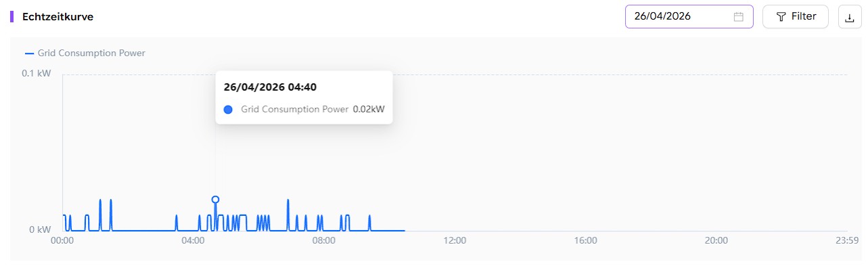The image size is (868, 266).
Task: Click the highlighted data point at 04:40
Action: click(x=215, y=200)
